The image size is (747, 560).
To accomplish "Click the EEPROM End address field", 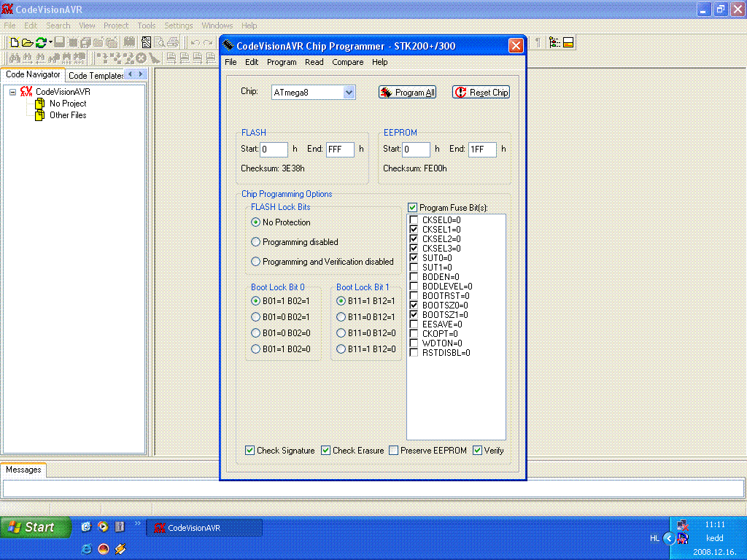I will pos(482,149).
